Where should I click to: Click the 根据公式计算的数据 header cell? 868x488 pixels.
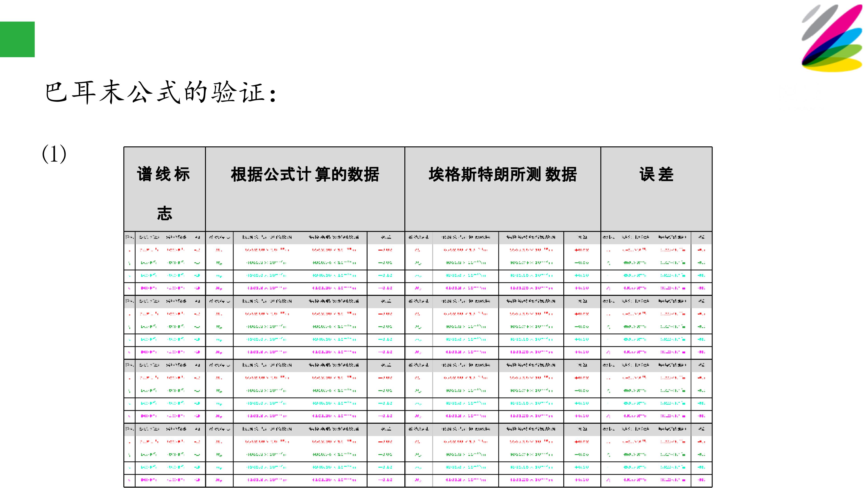coord(305,189)
